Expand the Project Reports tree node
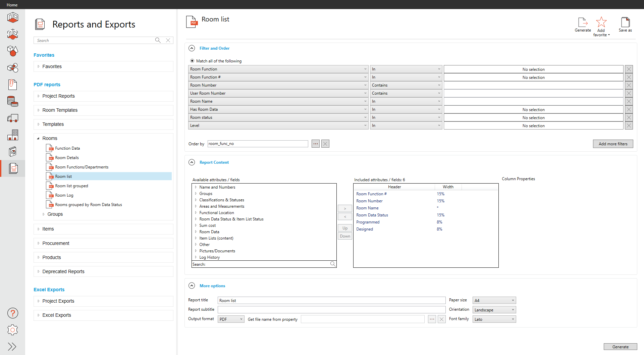Screen dimensions: 644x355 [39, 96]
